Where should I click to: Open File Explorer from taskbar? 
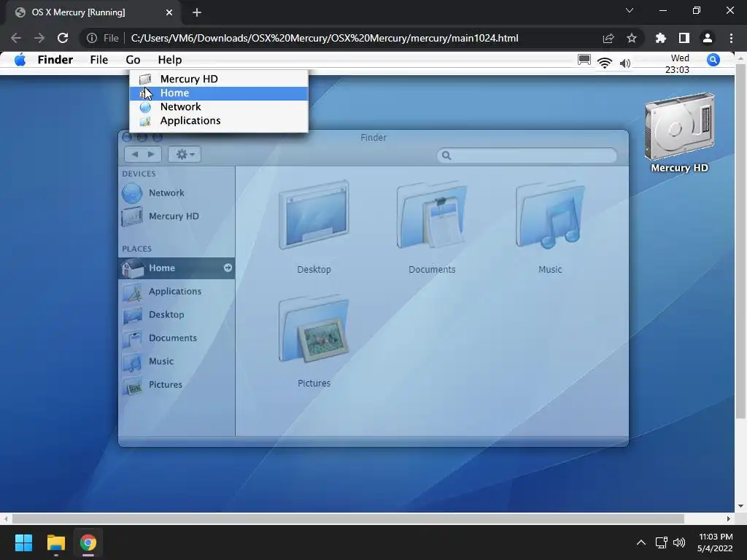pos(55,542)
